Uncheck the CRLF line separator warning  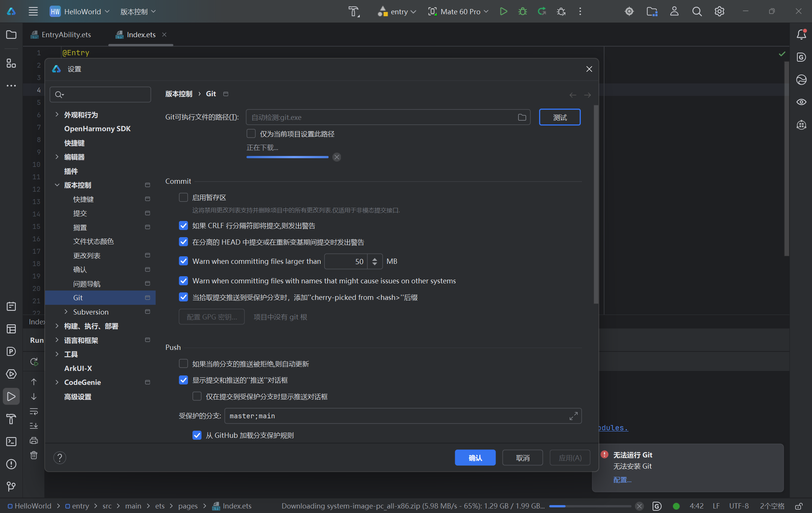[x=183, y=225]
